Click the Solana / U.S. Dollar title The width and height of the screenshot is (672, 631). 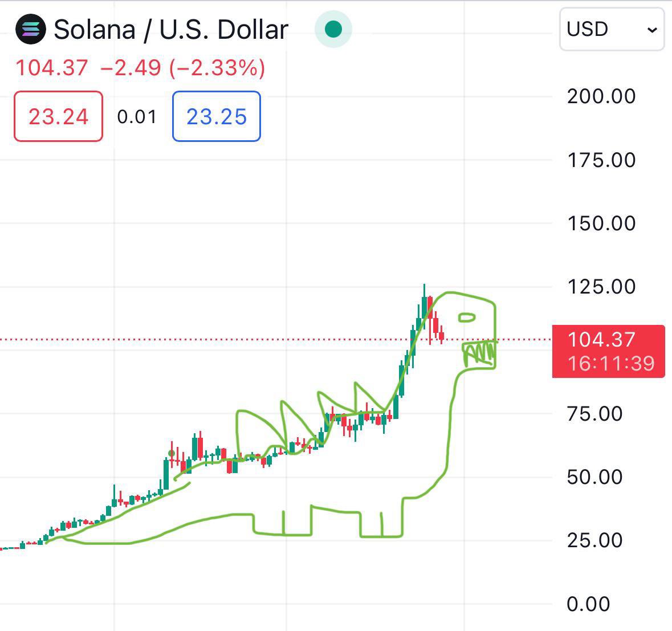[171, 30]
